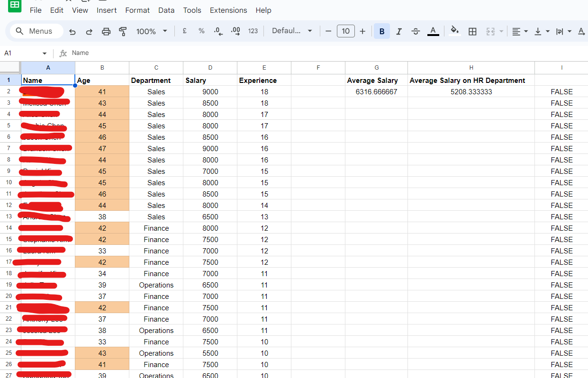Select salary 6500 in row 13

(210, 216)
